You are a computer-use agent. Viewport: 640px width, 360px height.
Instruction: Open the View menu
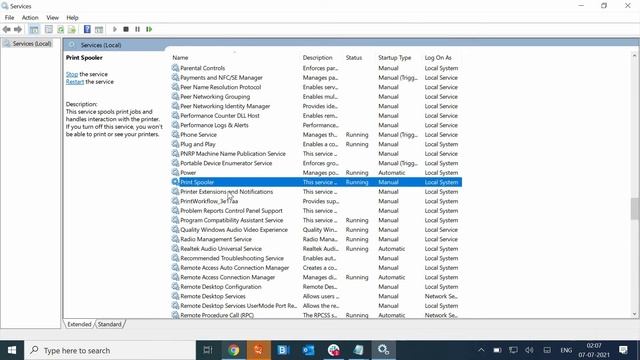pos(52,18)
